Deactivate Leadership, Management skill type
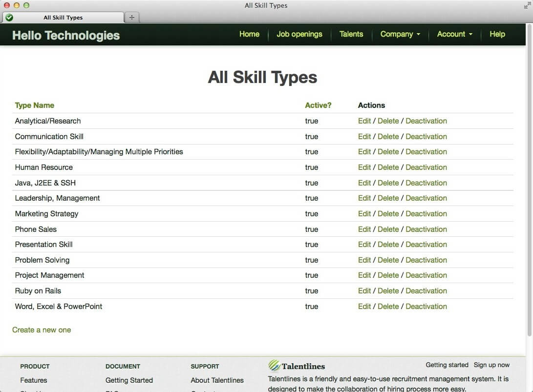Viewport: 533px width, 392px height. click(426, 198)
